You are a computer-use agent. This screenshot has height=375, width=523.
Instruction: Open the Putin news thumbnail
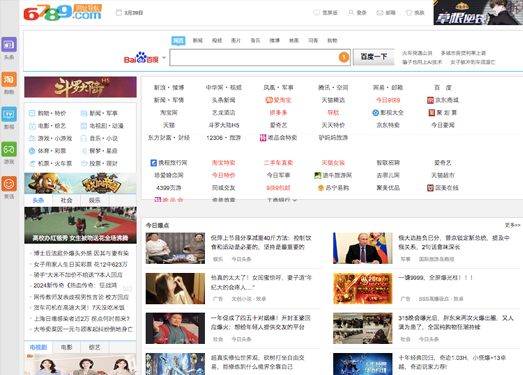tap(363, 248)
